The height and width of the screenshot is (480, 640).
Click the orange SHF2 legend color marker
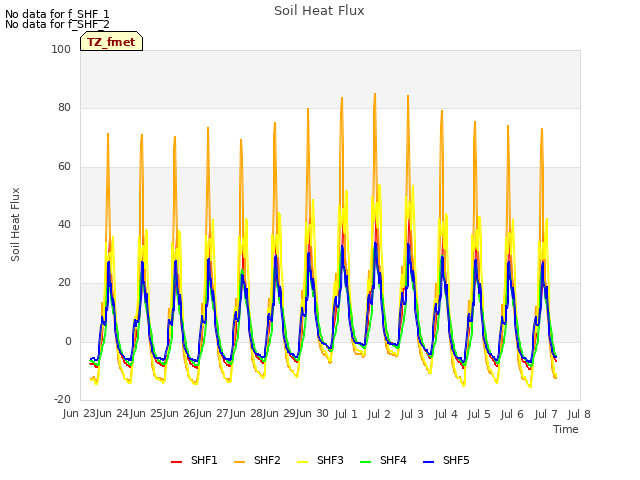pyautogui.click(x=240, y=462)
